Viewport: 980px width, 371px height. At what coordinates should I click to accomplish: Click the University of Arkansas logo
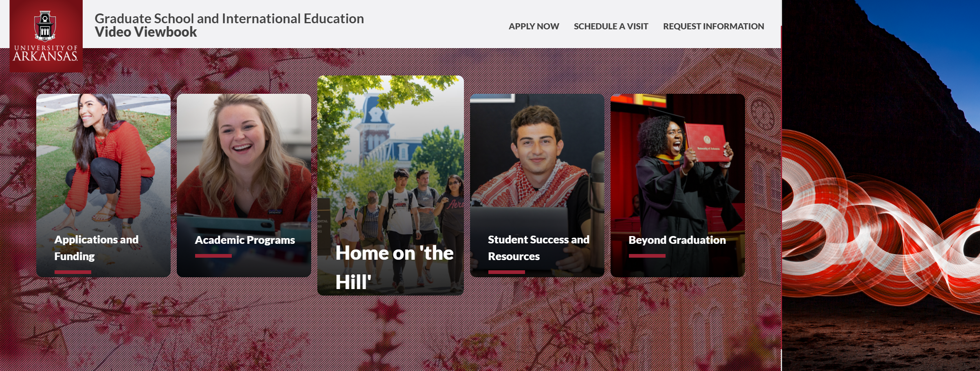point(46,36)
